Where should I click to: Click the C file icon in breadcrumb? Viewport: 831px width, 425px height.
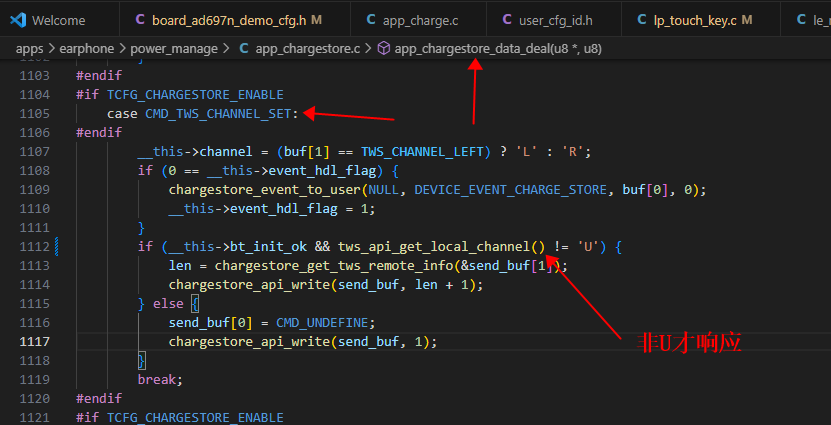pos(244,49)
